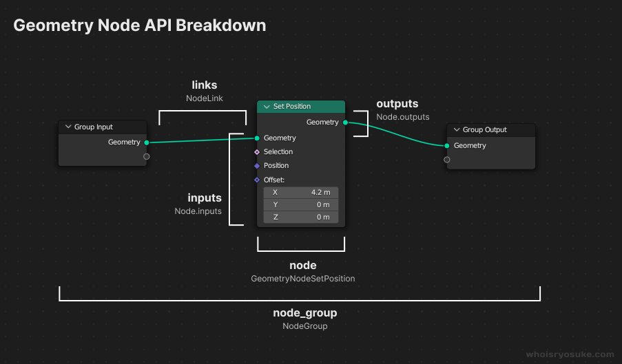Collapse the Group Output node chevron
Viewport: 622px width, 364px height.
[457, 130]
